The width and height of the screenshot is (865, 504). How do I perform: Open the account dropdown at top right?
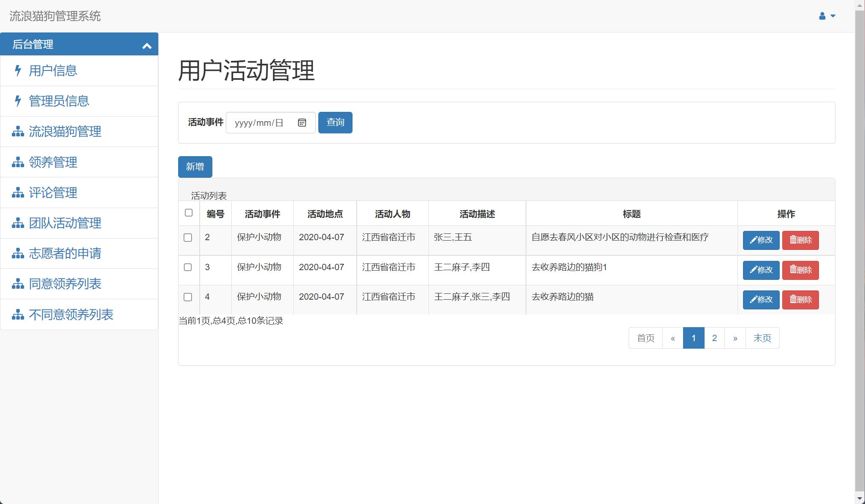point(832,16)
